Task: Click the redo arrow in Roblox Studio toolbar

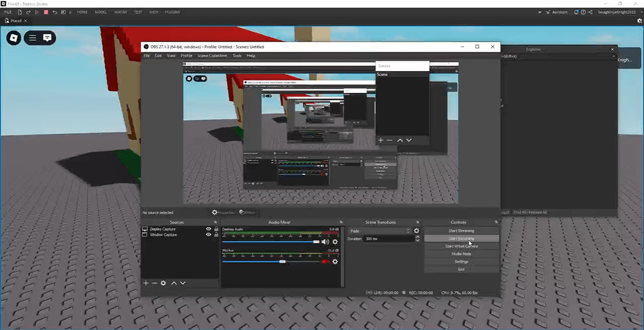Action: click(x=28, y=13)
